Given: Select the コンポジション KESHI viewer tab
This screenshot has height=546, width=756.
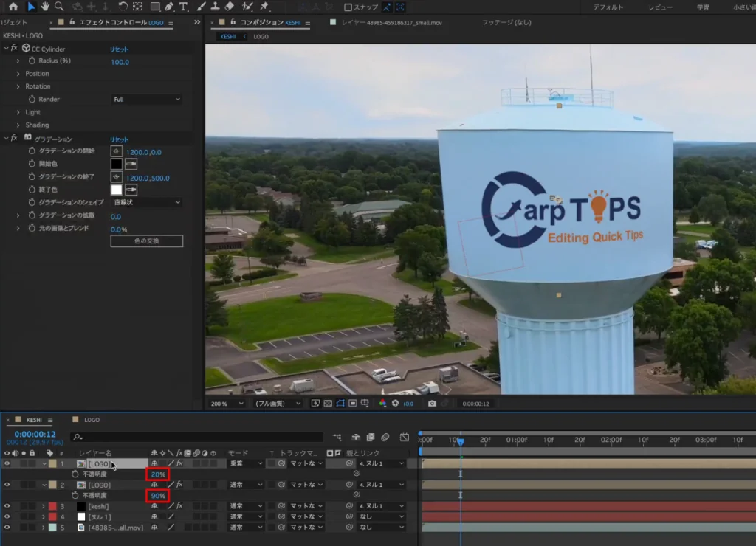Looking at the screenshot, I should click(x=270, y=23).
